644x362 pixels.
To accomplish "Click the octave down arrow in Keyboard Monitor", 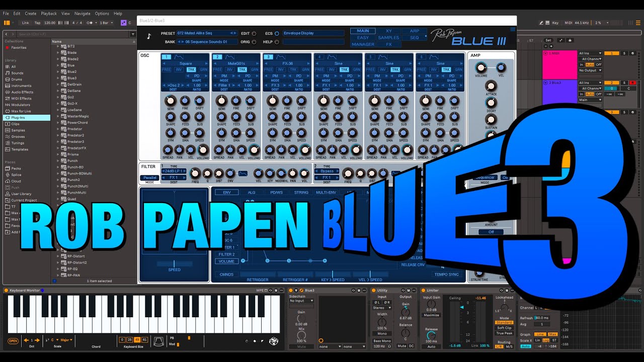I will [26, 340].
